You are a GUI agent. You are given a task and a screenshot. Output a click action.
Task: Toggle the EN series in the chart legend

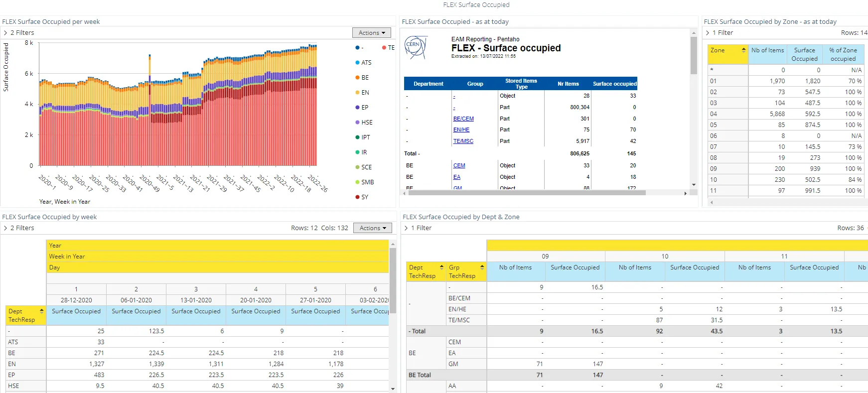tap(362, 93)
